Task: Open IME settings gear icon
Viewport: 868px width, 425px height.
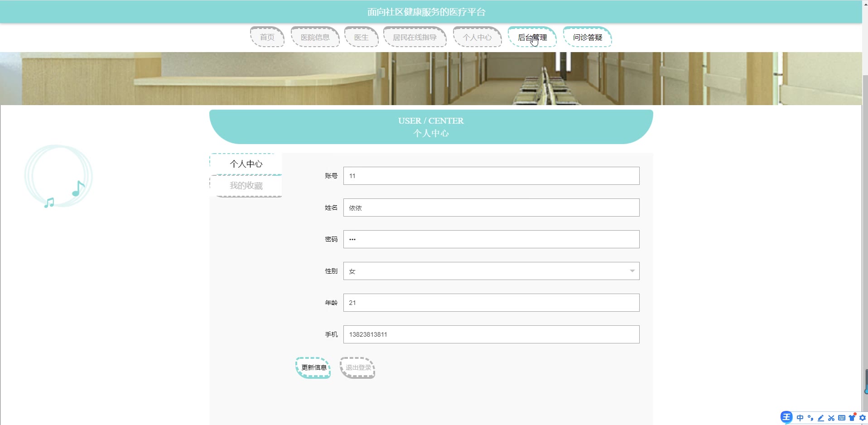Action: 863,418
